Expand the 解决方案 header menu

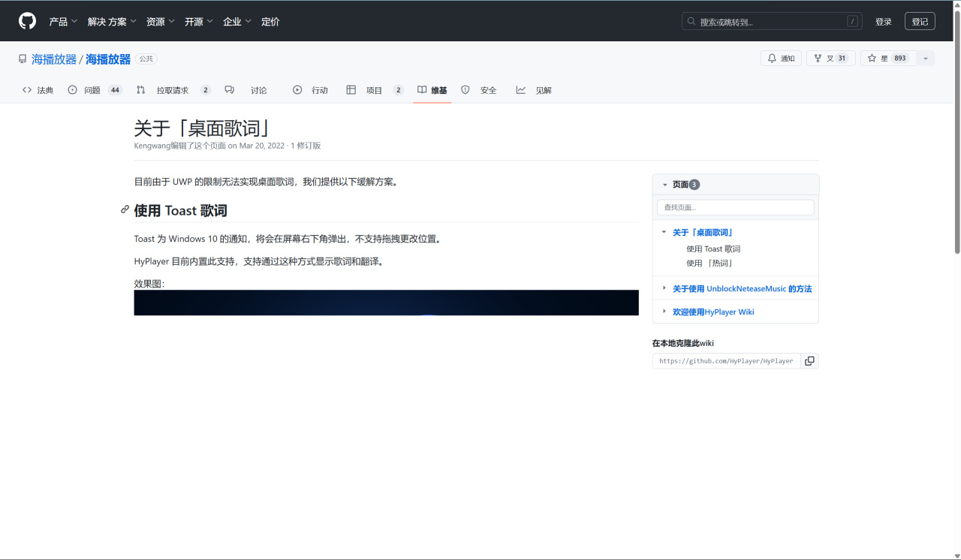tap(112, 22)
